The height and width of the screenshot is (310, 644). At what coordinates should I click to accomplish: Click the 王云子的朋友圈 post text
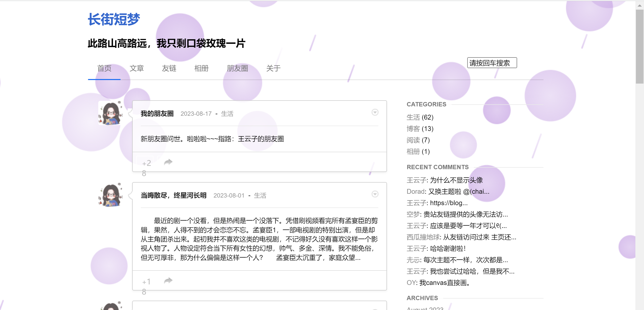pyautogui.click(x=261, y=139)
